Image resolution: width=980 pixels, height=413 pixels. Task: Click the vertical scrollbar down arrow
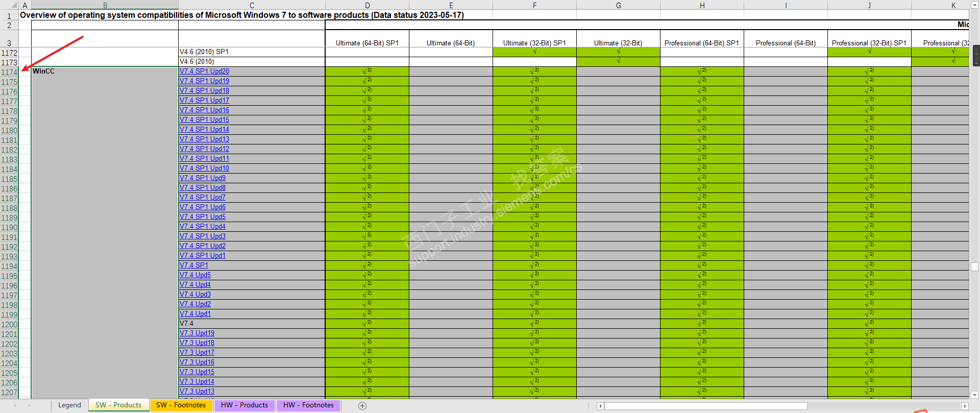(974, 395)
